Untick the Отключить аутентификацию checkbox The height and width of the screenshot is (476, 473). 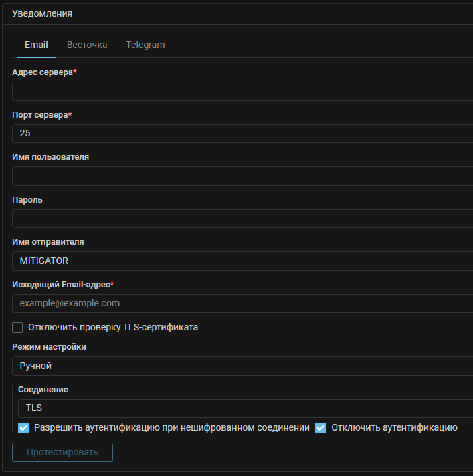(320, 427)
